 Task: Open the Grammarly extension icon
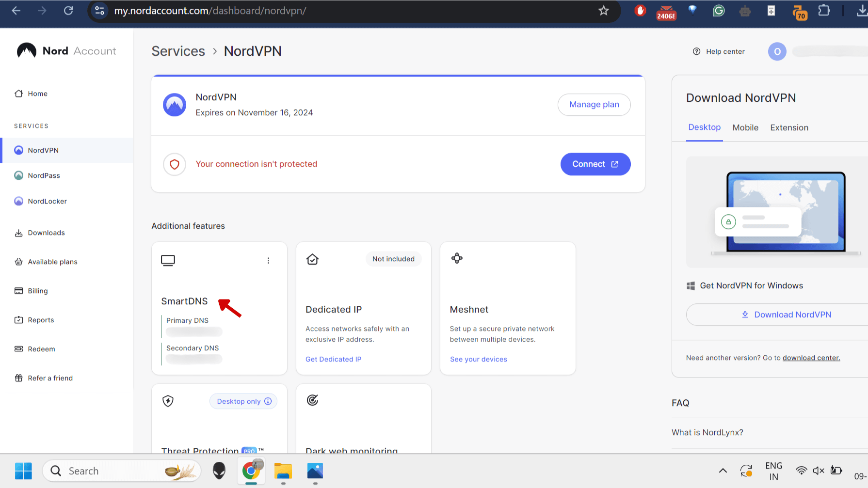pyautogui.click(x=718, y=10)
